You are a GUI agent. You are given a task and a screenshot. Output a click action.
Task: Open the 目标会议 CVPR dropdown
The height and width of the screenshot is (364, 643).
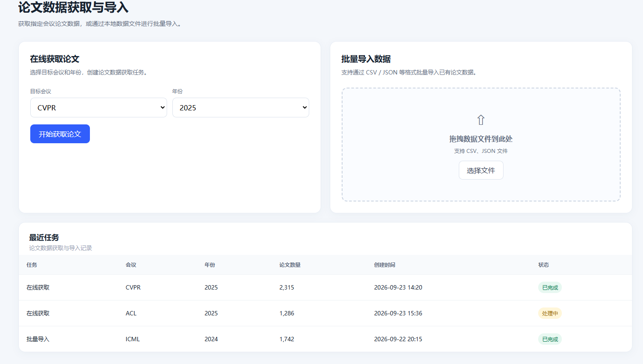click(x=99, y=108)
